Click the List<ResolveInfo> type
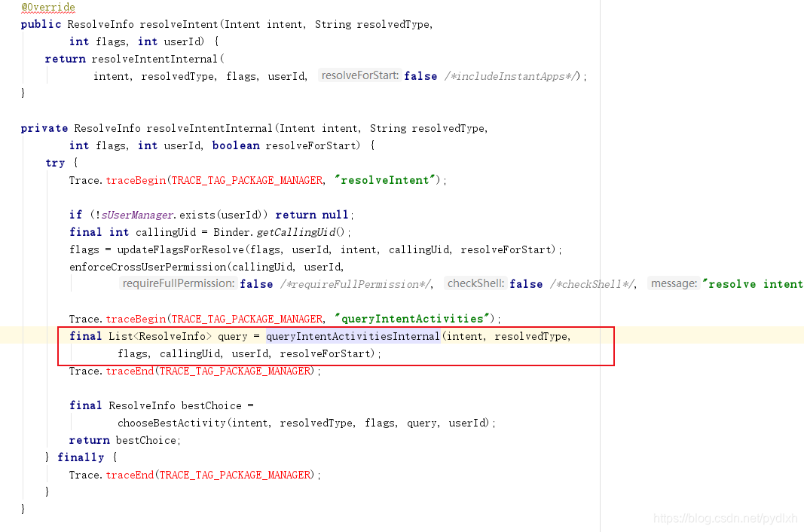The image size is (804, 532). pyautogui.click(x=160, y=337)
